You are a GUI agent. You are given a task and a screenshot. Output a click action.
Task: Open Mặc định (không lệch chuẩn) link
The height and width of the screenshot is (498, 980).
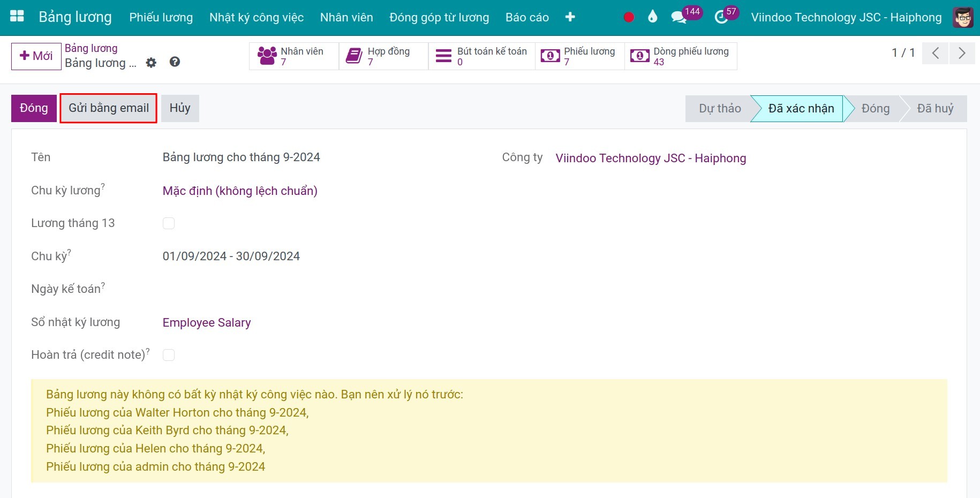point(240,191)
